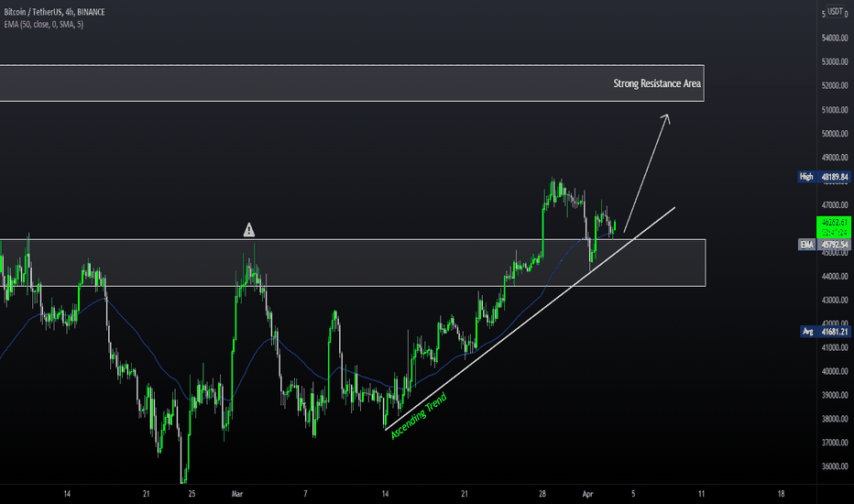
Task: Click the 'Strong Resistance Area' label
Action: tap(657, 83)
